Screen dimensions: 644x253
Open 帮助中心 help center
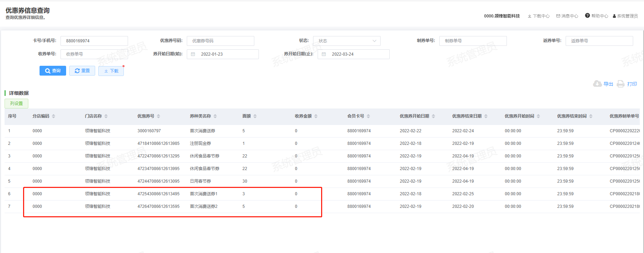pos(597,16)
